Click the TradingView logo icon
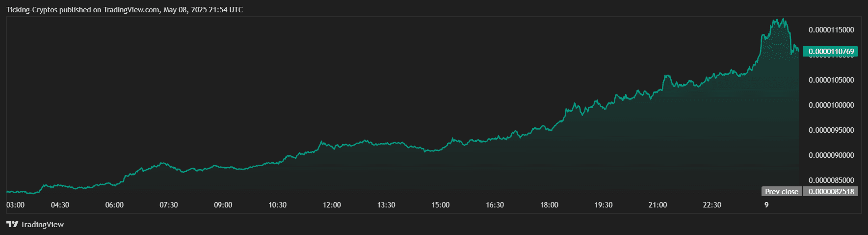Viewport: 868px width, 235px height. pos(12,225)
